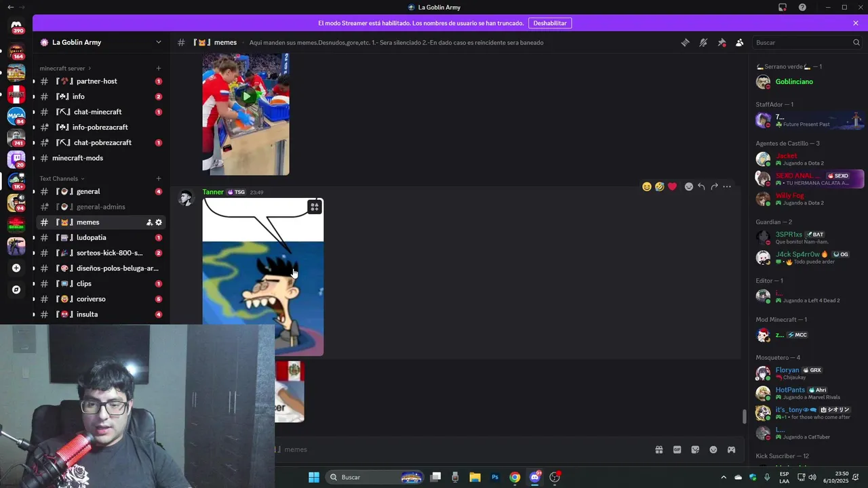Open Discord direct messages home icon
This screenshot has height=488, width=868.
coord(16,26)
